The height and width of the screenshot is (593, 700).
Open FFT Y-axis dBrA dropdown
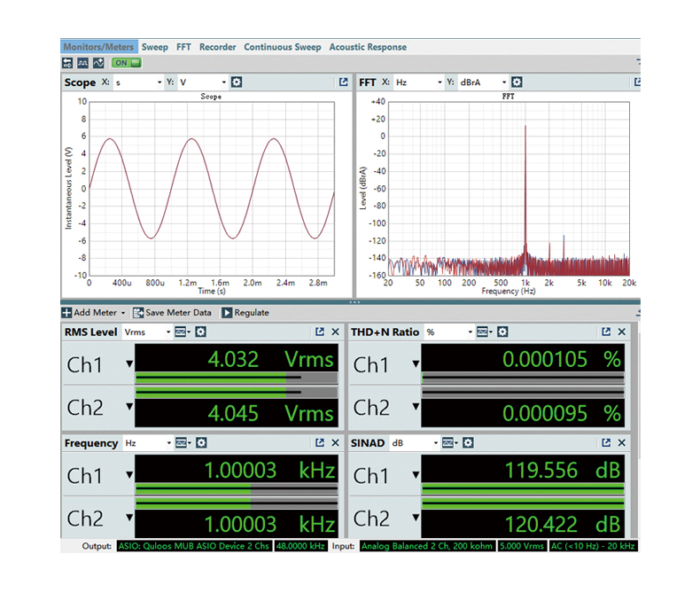[x=483, y=82]
